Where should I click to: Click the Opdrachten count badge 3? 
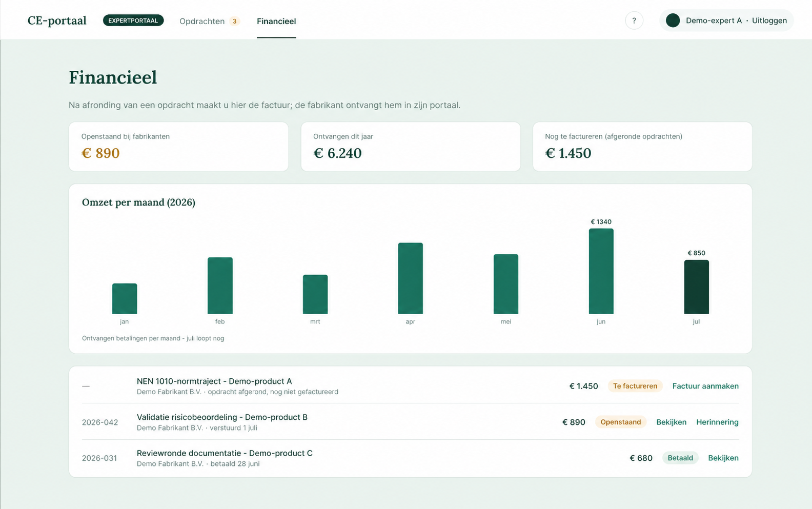coord(235,21)
